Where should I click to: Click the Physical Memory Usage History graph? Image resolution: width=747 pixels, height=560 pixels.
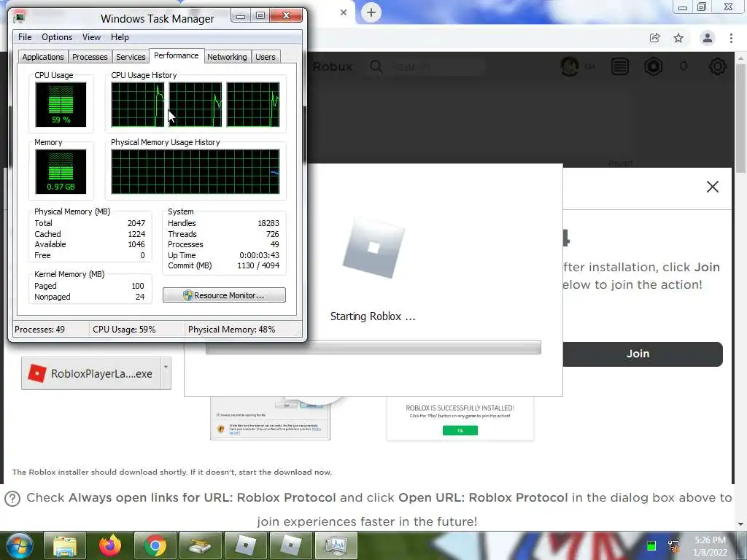click(x=196, y=171)
